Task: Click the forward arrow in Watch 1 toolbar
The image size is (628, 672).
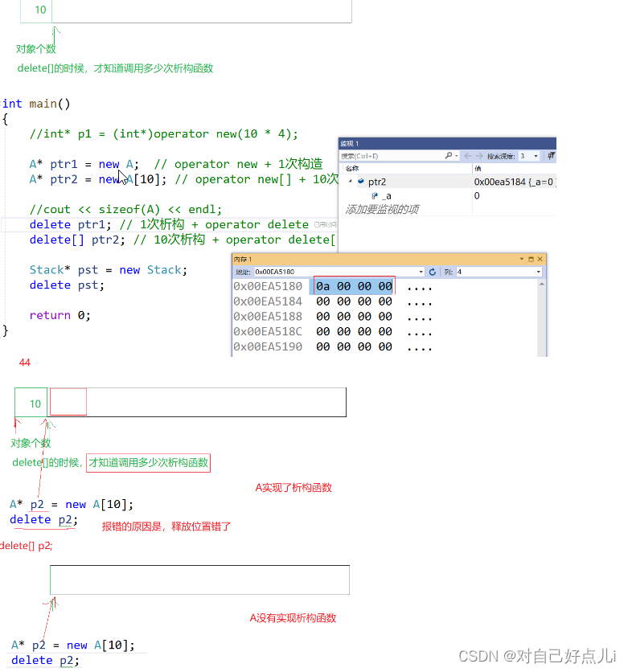Action: click(x=479, y=156)
